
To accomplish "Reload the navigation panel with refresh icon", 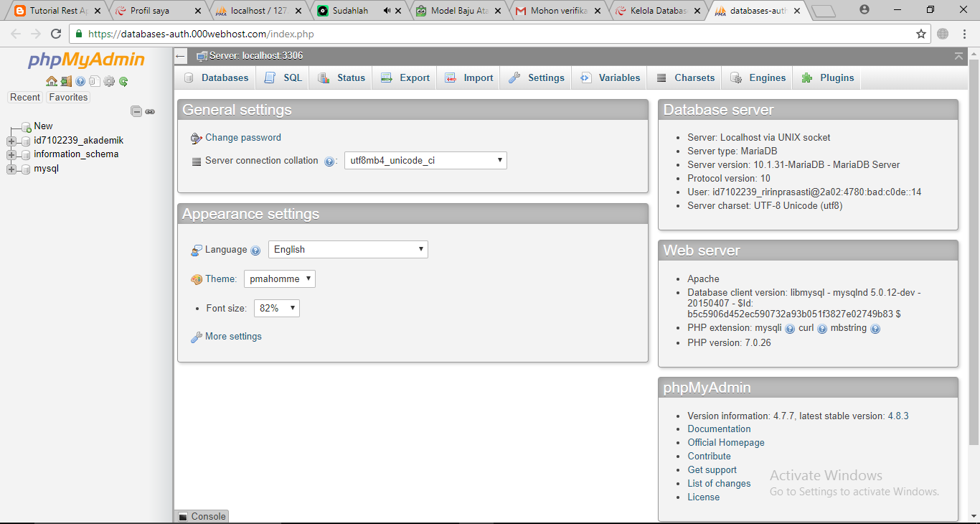I will pos(122,81).
